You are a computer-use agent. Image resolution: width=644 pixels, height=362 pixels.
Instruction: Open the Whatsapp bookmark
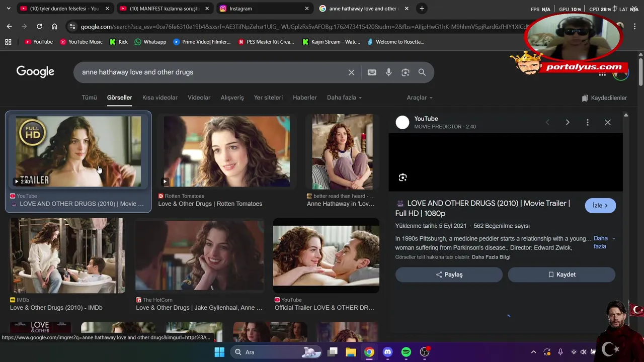150,42
